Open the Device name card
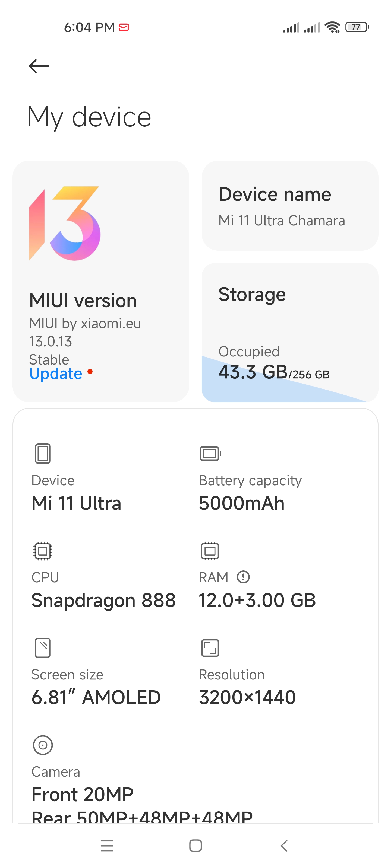Image resolution: width=391 pixels, height=868 pixels. [290, 206]
